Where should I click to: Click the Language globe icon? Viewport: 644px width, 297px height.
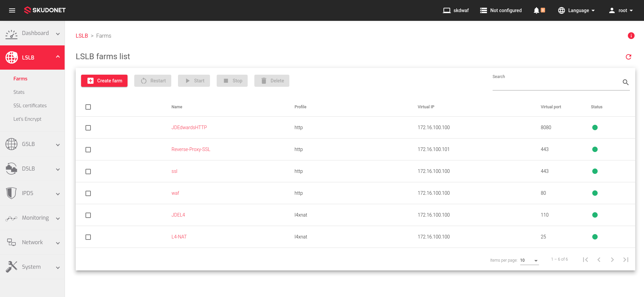(562, 10)
